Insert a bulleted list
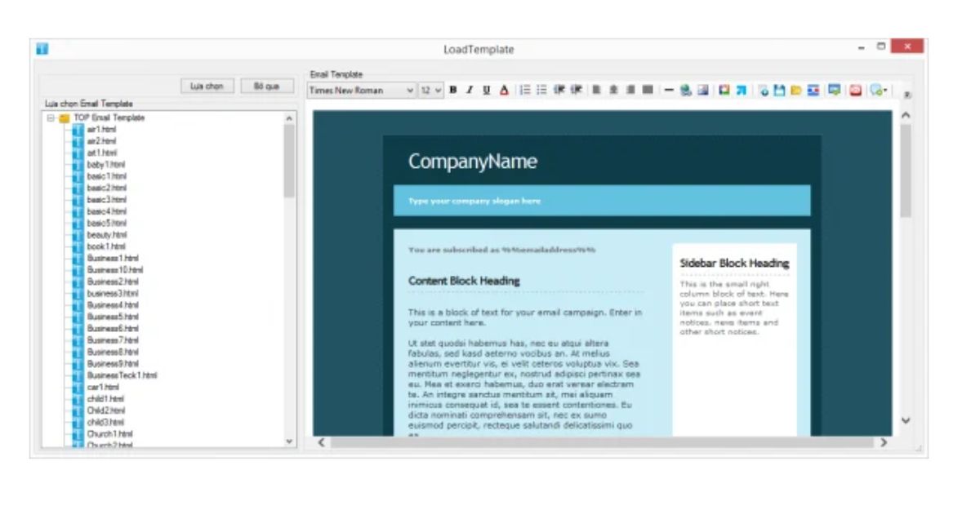The height and width of the screenshot is (510, 980). [541, 91]
